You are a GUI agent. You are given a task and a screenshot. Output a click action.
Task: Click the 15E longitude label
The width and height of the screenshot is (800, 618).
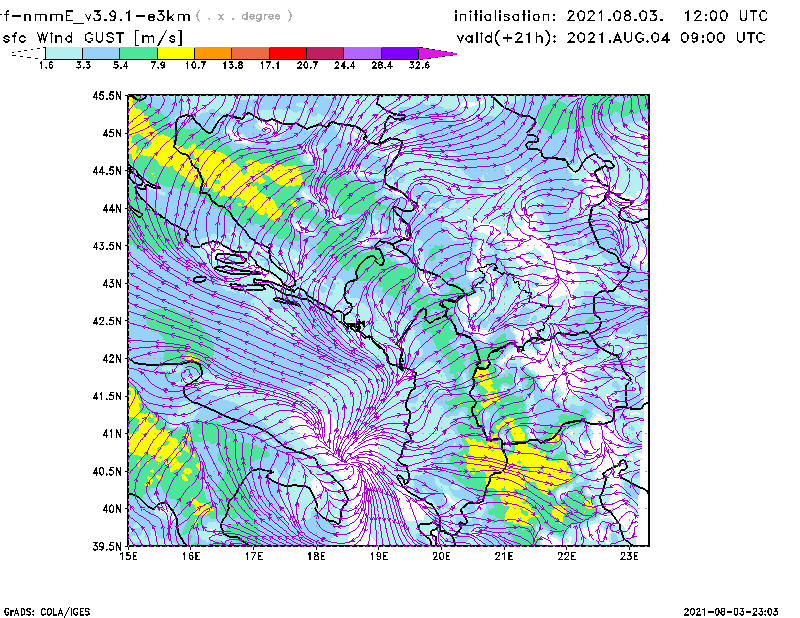pos(128,556)
